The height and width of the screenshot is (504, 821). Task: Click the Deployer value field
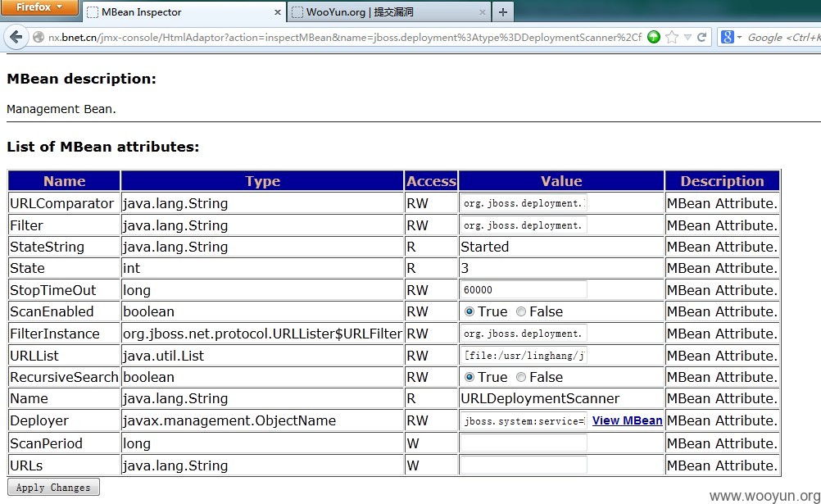coord(524,420)
